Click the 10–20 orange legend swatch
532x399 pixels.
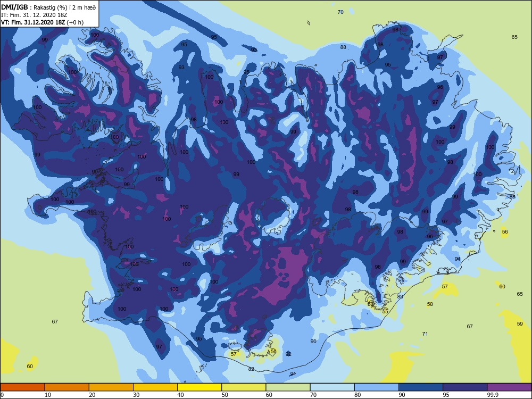67,387
